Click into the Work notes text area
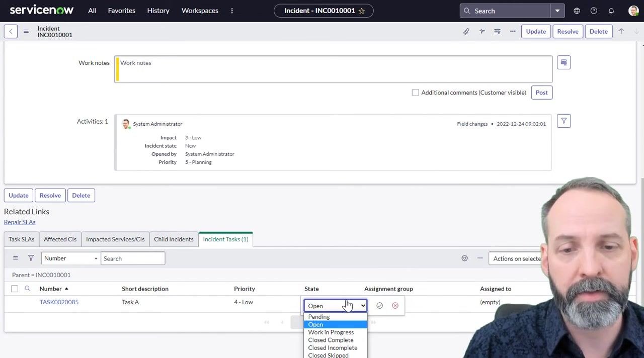This screenshot has width=644, height=358. (334, 69)
